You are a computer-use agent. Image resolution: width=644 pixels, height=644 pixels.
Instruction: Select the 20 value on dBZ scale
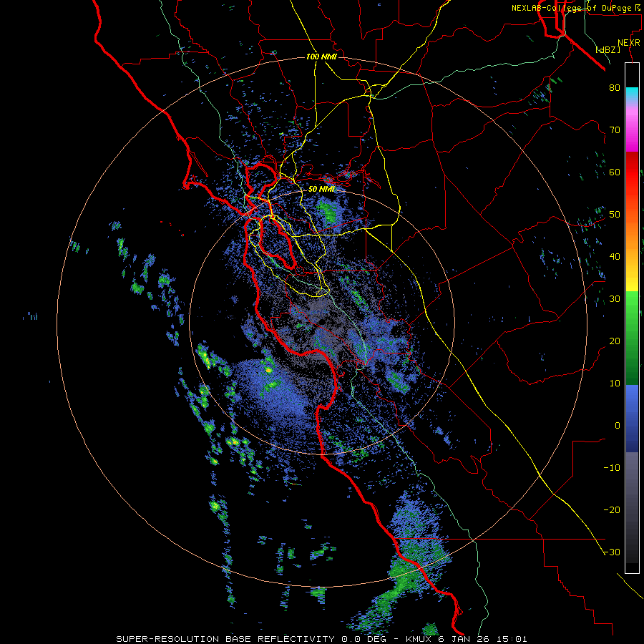[615, 341]
